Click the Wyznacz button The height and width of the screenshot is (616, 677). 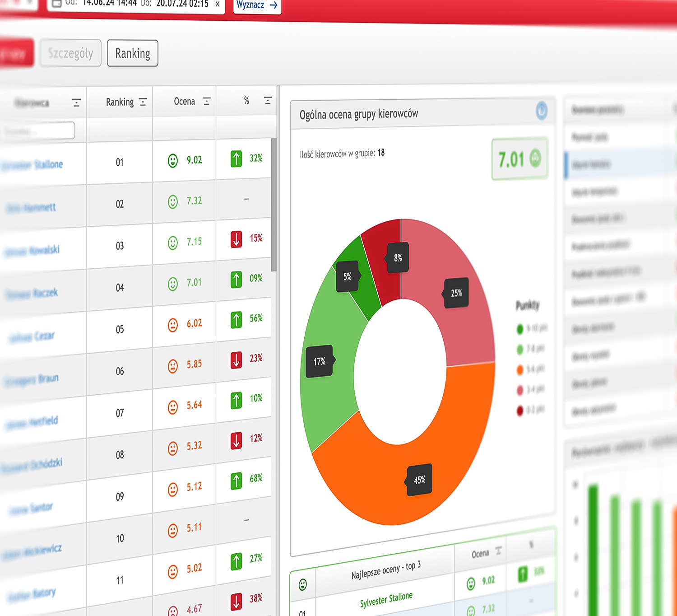257,6
